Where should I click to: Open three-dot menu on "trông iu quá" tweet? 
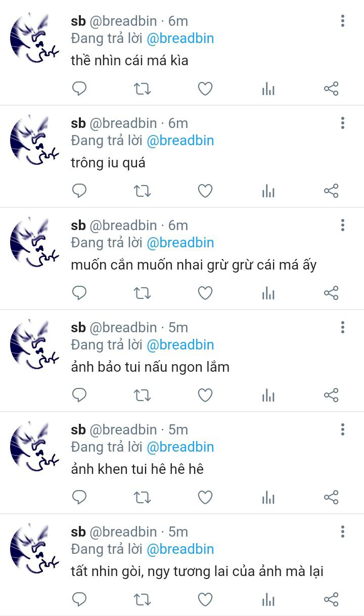tap(343, 123)
